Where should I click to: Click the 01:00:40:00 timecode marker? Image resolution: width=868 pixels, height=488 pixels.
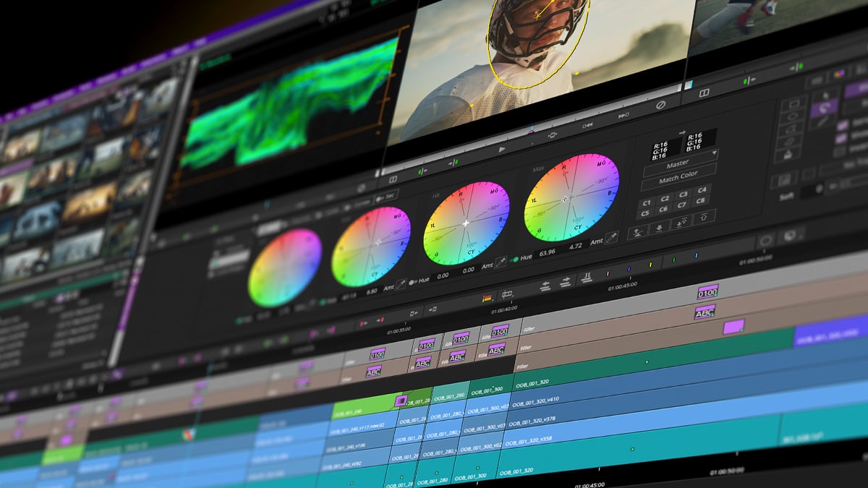[504, 309]
